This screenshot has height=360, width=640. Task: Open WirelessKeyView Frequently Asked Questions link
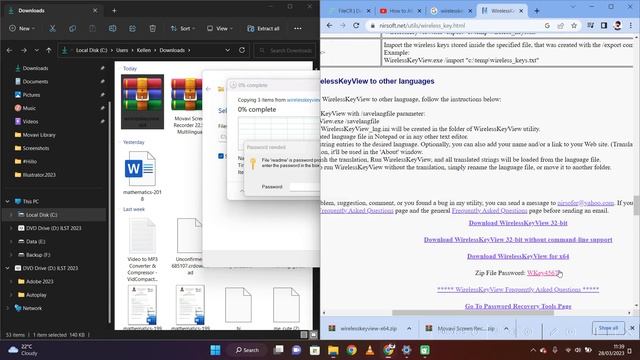coord(518,289)
